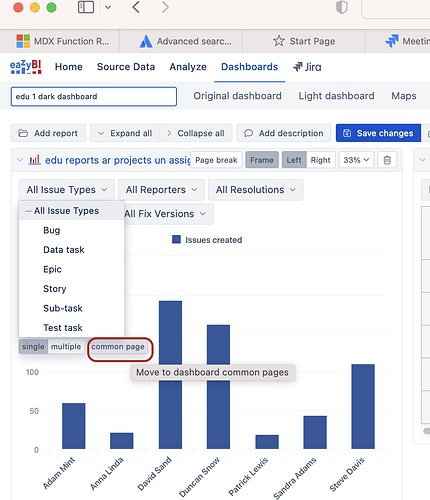Viewport: 430px width, 500px height.
Task: Click the browser forward arrow
Action: [165, 7]
